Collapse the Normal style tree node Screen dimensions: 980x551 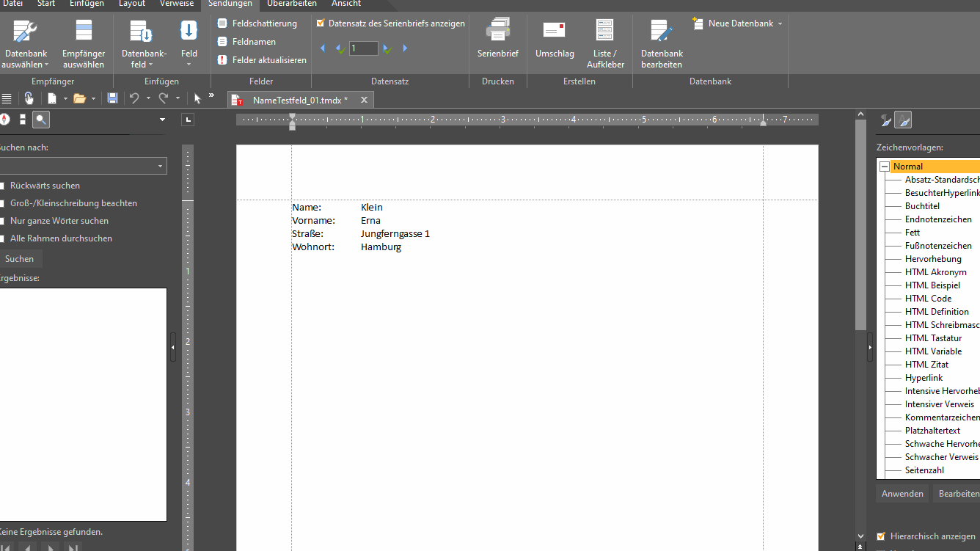[x=884, y=167]
